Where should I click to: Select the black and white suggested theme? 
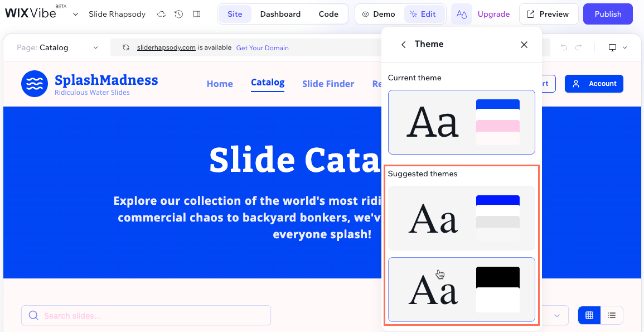pos(461,290)
